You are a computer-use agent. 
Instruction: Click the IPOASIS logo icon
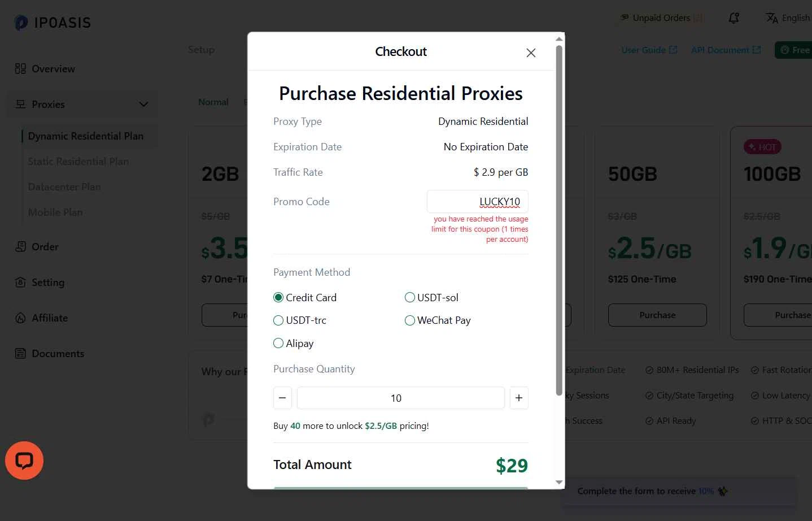click(21, 23)
